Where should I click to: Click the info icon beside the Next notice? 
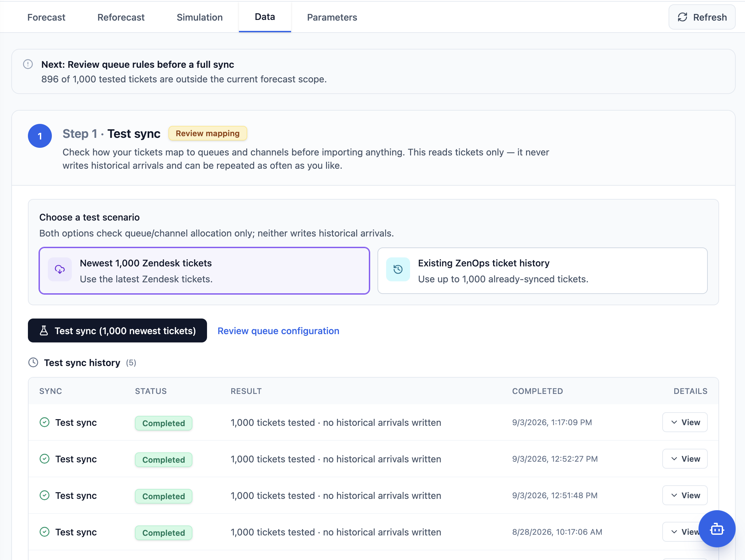(28, 64)
